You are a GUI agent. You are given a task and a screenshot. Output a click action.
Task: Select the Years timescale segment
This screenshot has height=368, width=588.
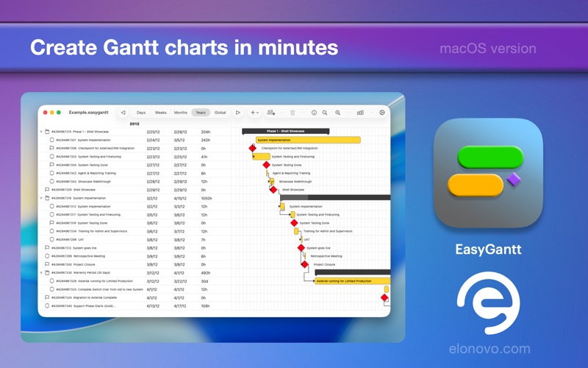coord(201,113)
